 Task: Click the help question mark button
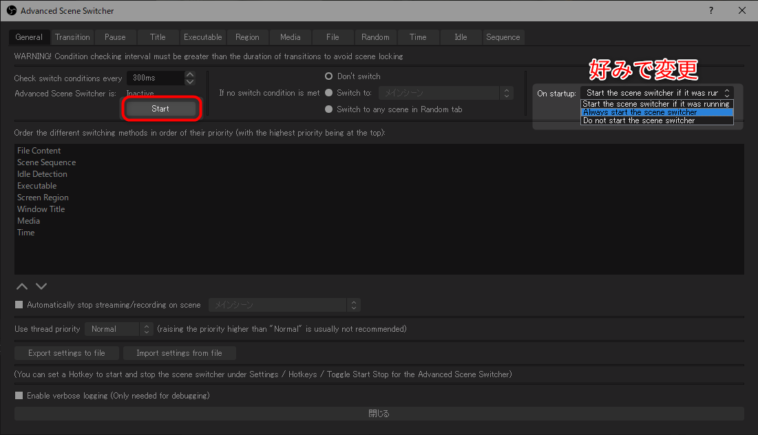tap(711, 11)
